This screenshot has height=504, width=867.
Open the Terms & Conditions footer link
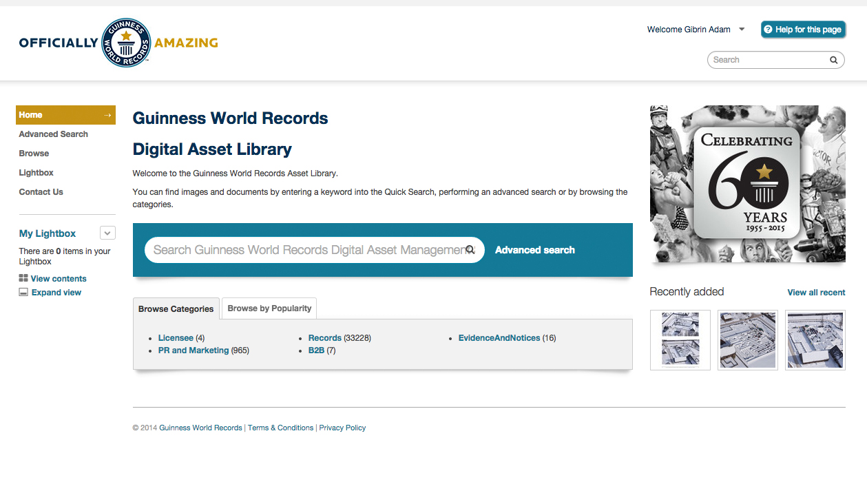pos(280,428)
